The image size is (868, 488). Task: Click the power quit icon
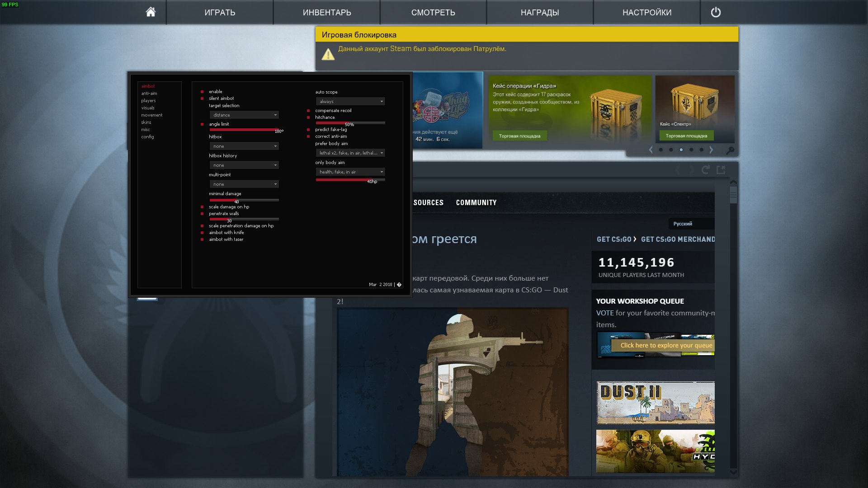[716, 12]
